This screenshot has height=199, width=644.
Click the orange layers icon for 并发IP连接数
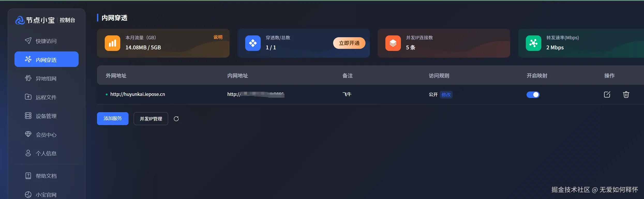pyautogui.click(x=393, y=43)
